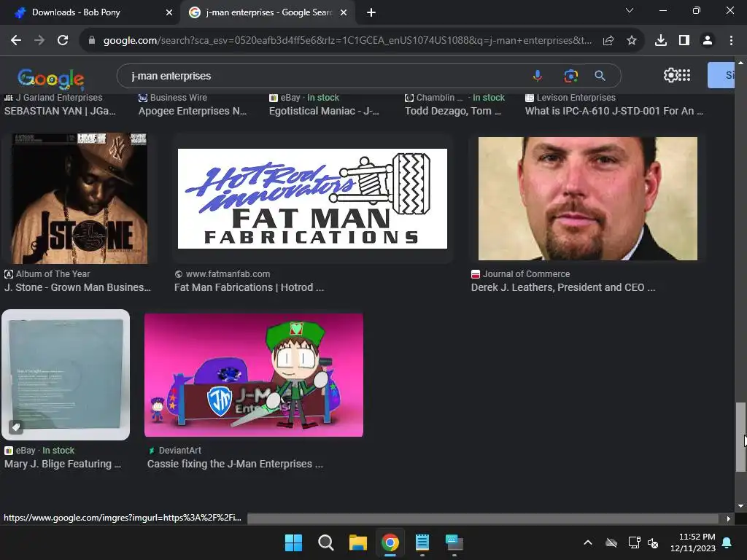Open the muted volume icon in tray
Screen dimensions: 747x560
(653, 542)
